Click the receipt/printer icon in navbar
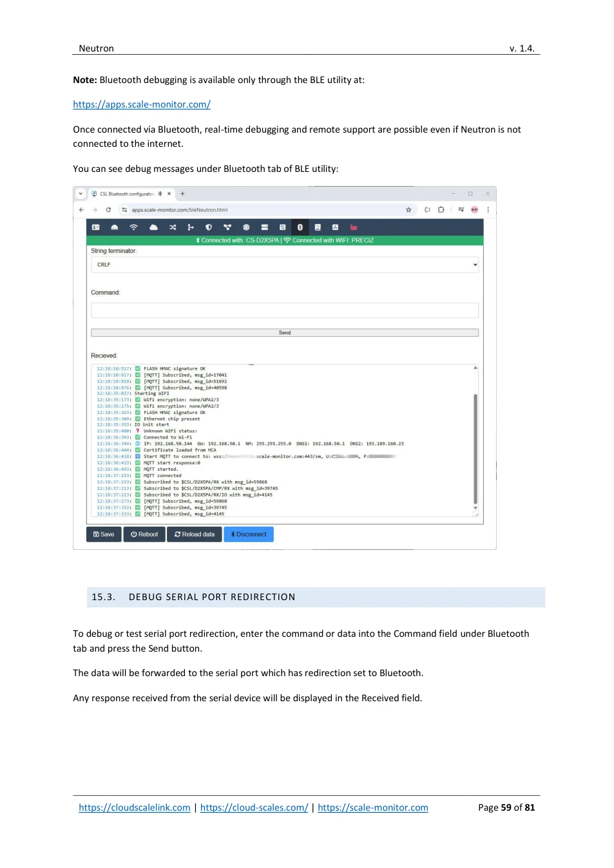 point(318,227)
